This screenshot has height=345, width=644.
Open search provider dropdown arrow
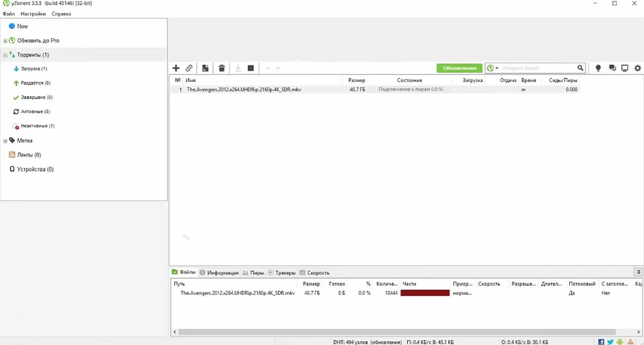point(497,68)
